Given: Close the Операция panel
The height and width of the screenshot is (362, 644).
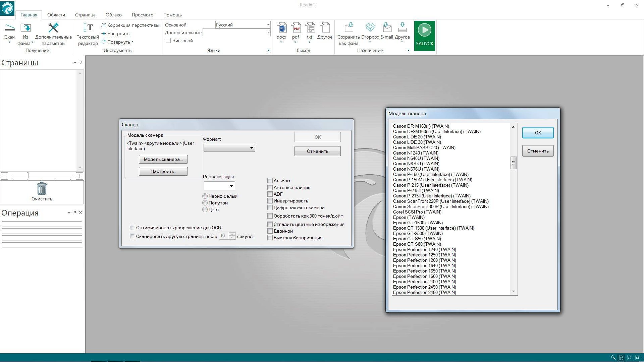Looking at the screenshot, I should tap(80, 213).
